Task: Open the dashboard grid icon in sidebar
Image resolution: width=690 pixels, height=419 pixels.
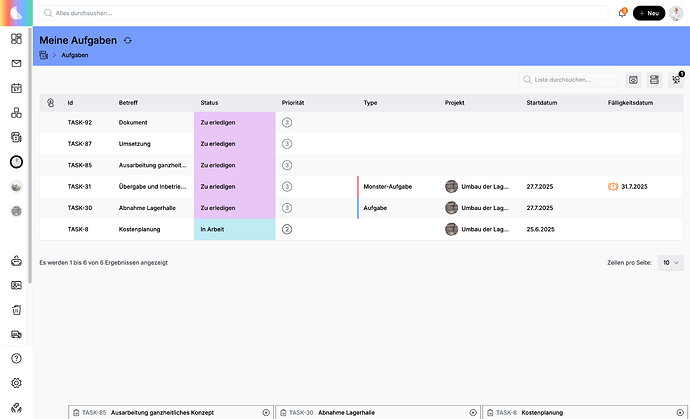Action: [x=16, y=39]
